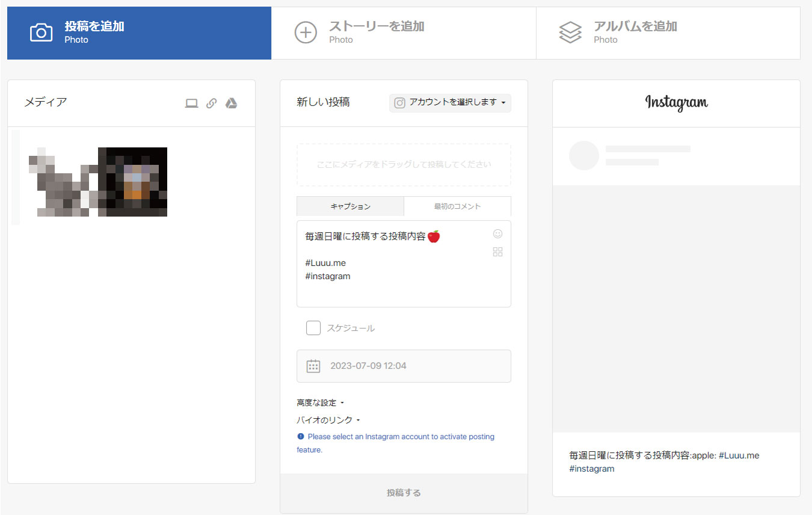Click the calendar icon beside the date
The image size is (812, 515).
coord(313,366)
